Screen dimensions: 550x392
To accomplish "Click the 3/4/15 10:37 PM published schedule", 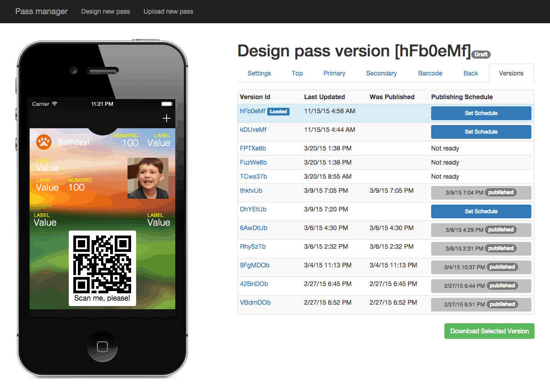I will 481,267.
